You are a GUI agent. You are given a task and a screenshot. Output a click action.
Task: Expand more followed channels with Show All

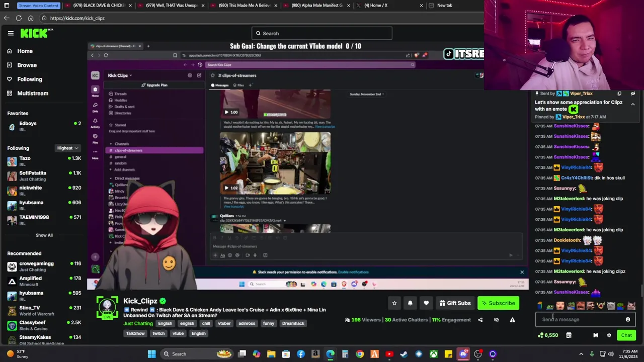click(x=44, y=235)
